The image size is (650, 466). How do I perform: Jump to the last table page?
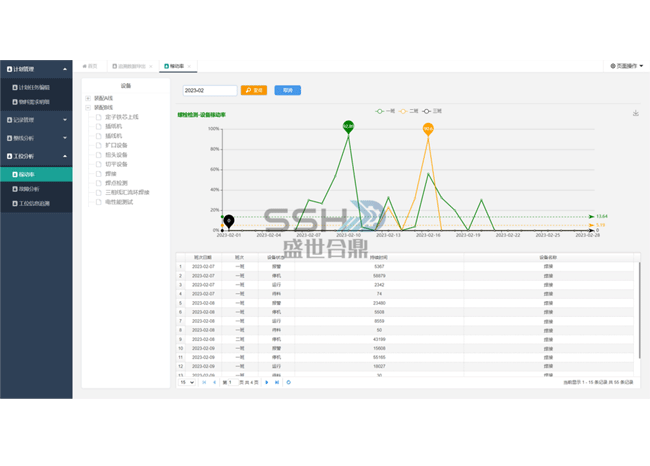point(277,382)
